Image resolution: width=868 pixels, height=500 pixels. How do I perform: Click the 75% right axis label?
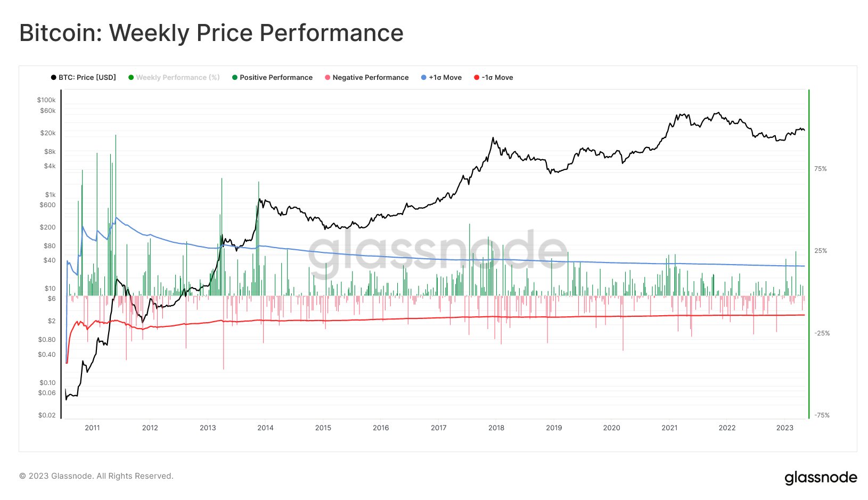click(821, 169)
